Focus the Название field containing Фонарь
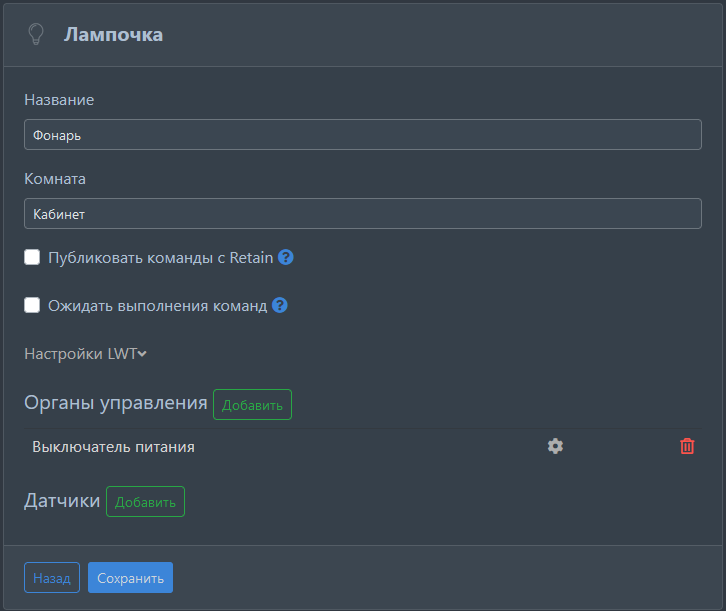Viewport: 726px width, 611px height. pyautogui.click(x=362, y=135)
